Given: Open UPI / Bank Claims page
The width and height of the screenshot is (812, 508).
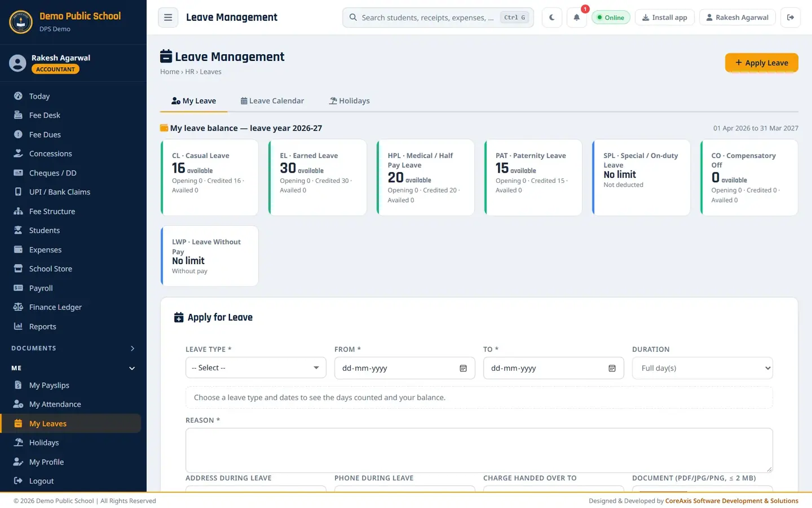Looking at the screenshot, I should tap(71, 192).
